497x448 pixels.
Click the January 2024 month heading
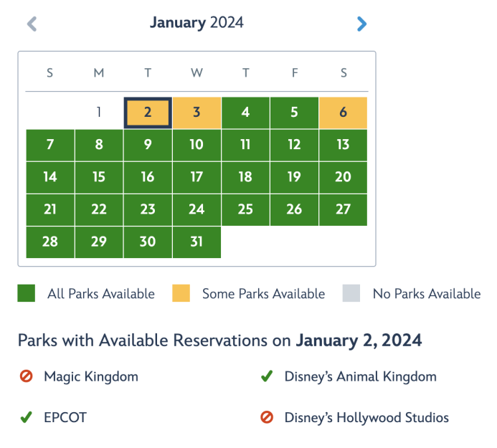click(x=197, y=23)
